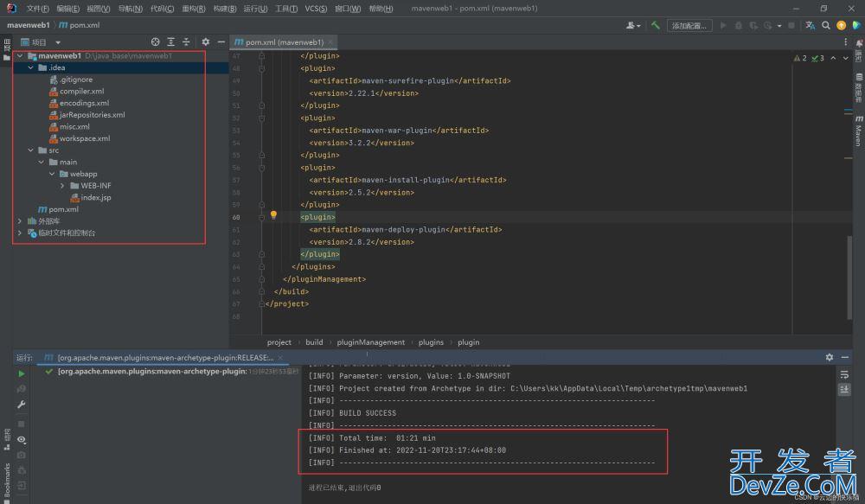
Task: Collapse the src folder
Action: 31,150
